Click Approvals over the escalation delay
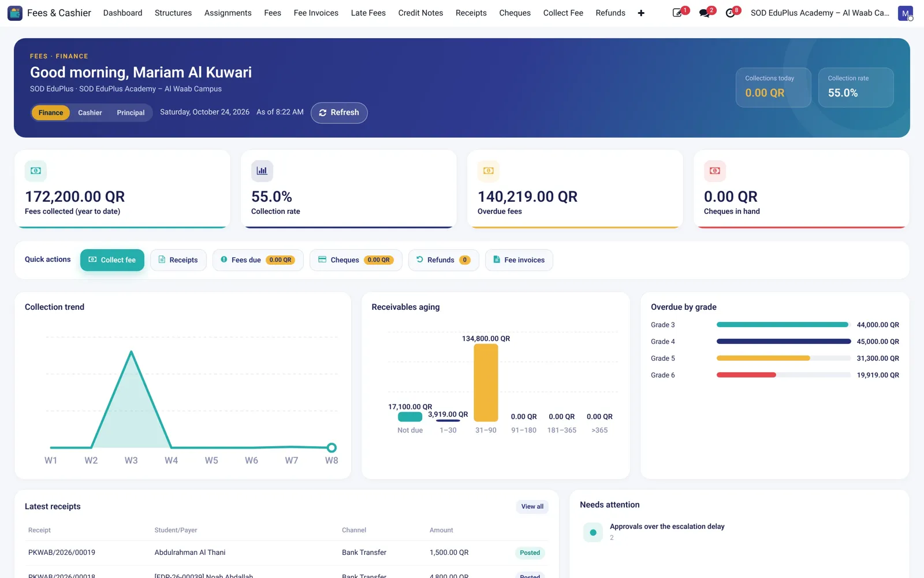 (x=667, y=527)
